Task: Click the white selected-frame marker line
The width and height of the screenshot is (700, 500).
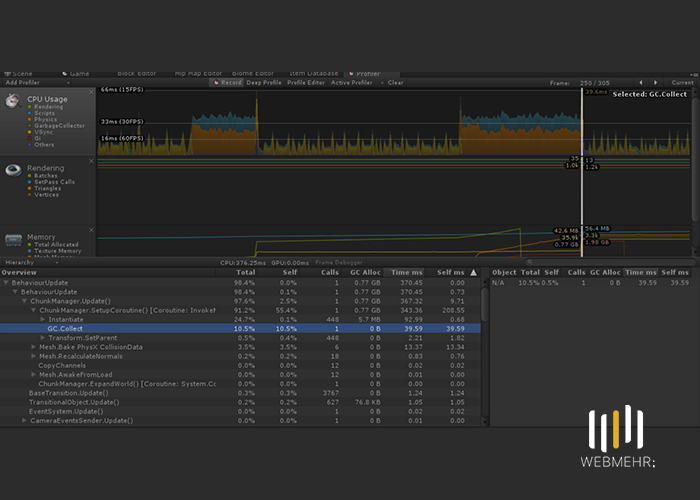Action: pyautogui.click(x=582, y=172)
